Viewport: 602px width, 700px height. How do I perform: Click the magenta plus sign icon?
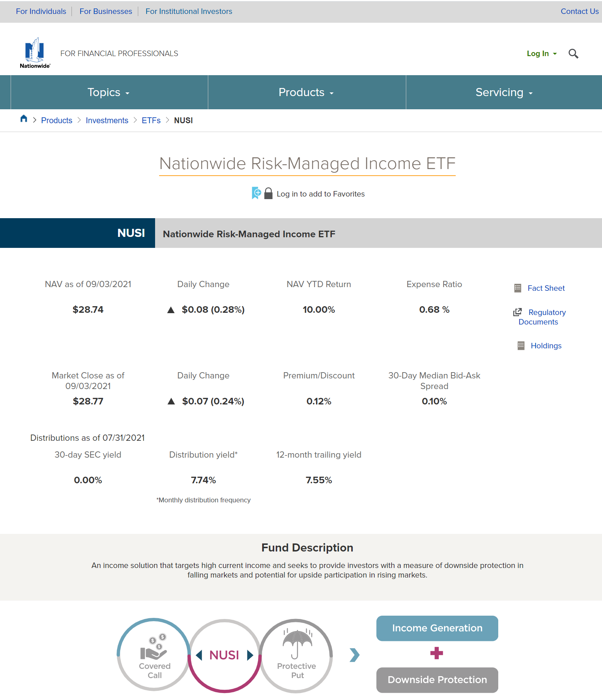pos(437,653)
